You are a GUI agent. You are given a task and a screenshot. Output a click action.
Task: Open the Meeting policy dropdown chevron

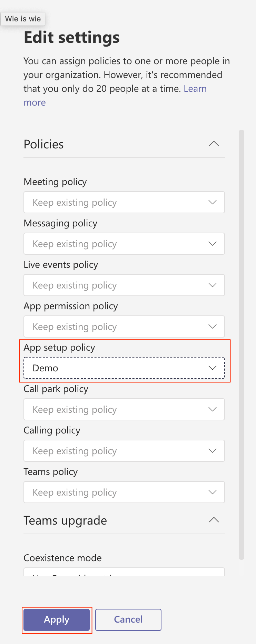[213, 202]
